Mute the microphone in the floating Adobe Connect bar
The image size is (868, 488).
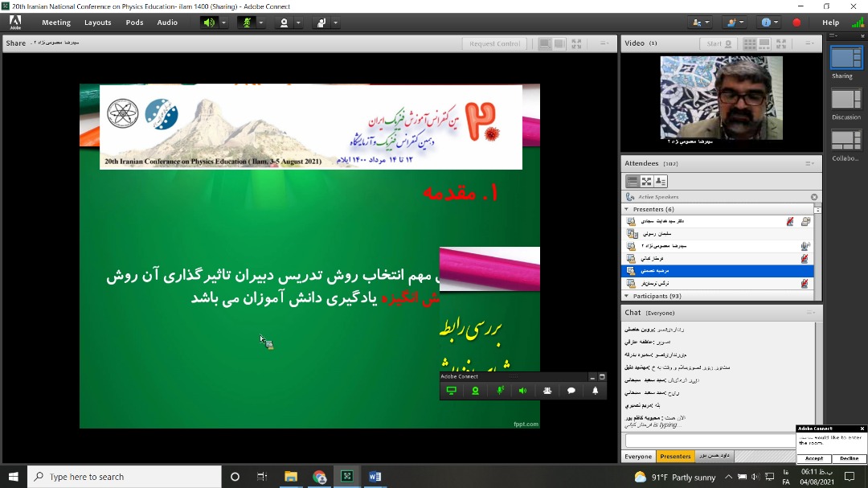[x=500, y=390]
